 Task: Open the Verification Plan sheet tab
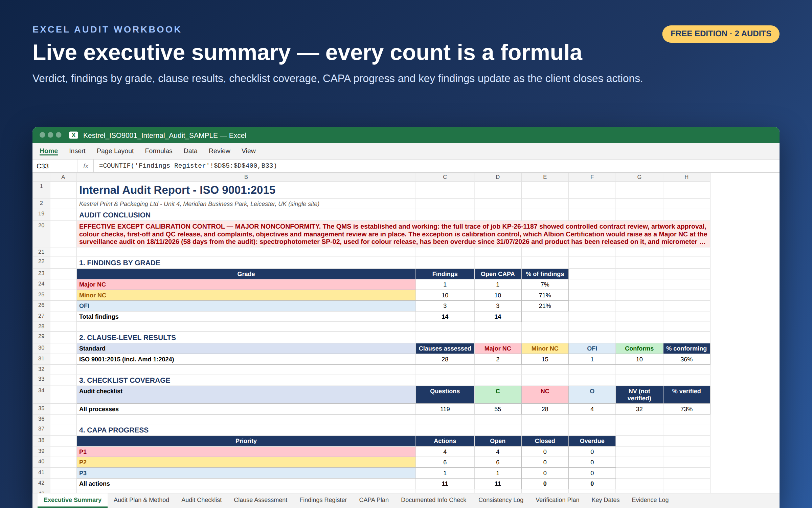[x=557, y=500]
